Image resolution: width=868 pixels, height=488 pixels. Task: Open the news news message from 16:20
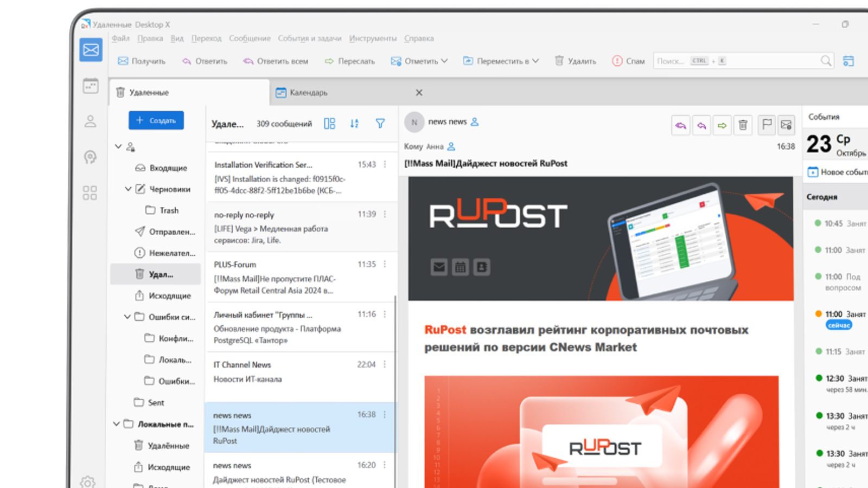[301, 471]
